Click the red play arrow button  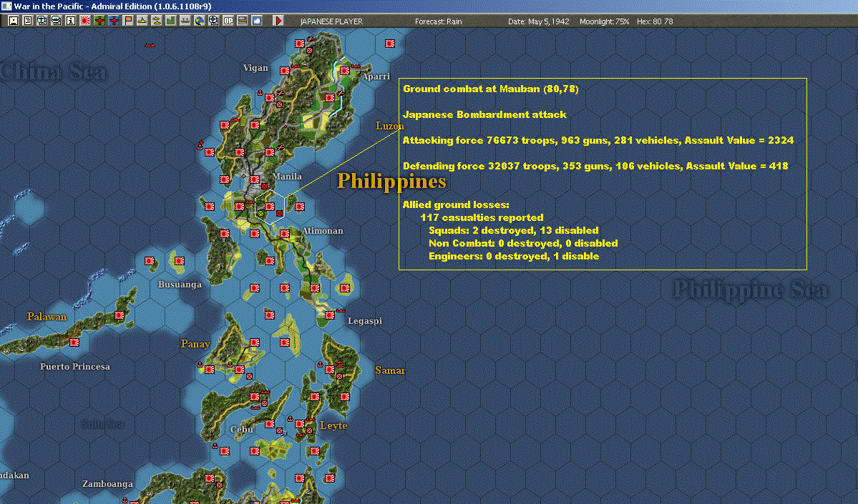[278, 21]
